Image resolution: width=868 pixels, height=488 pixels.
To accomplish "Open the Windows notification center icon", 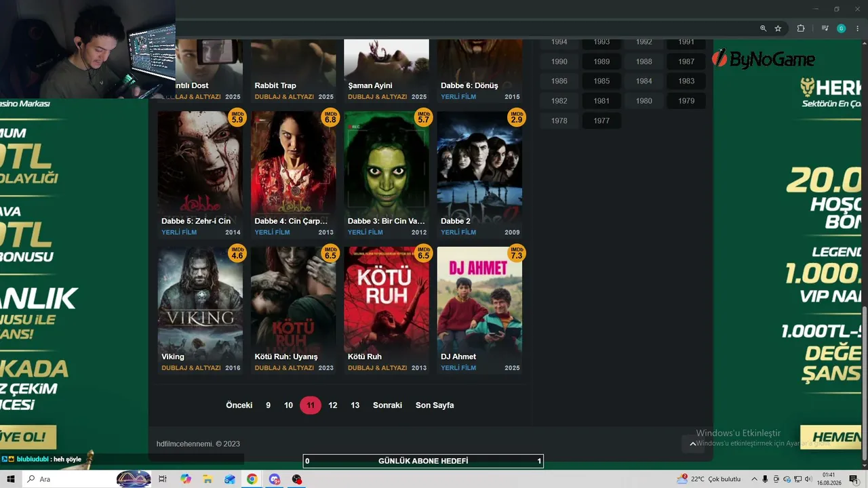I will coord(854,479).
